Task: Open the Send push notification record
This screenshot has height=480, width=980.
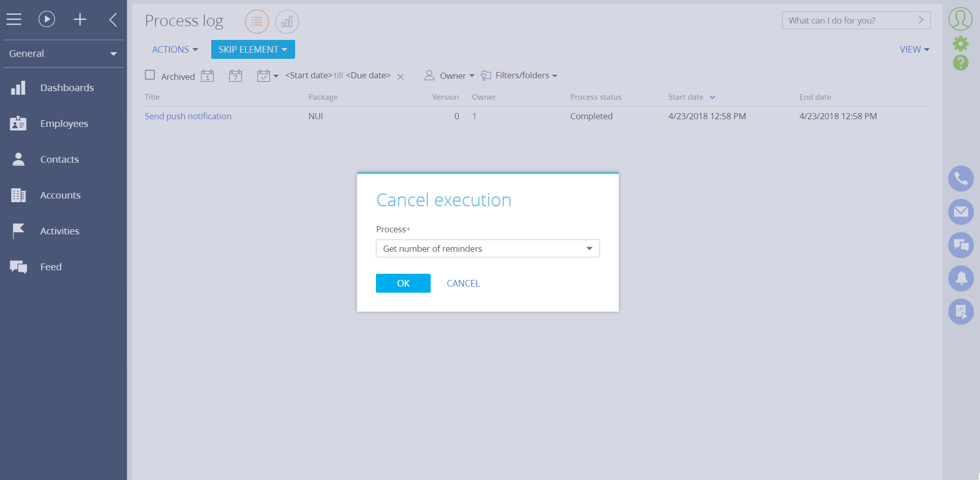Action: click(188, 116)
